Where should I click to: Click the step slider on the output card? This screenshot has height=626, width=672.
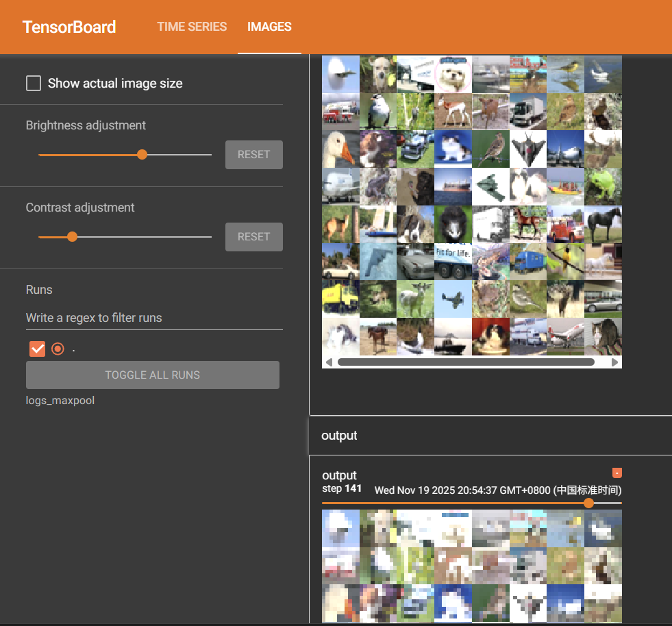coord(589,503)
